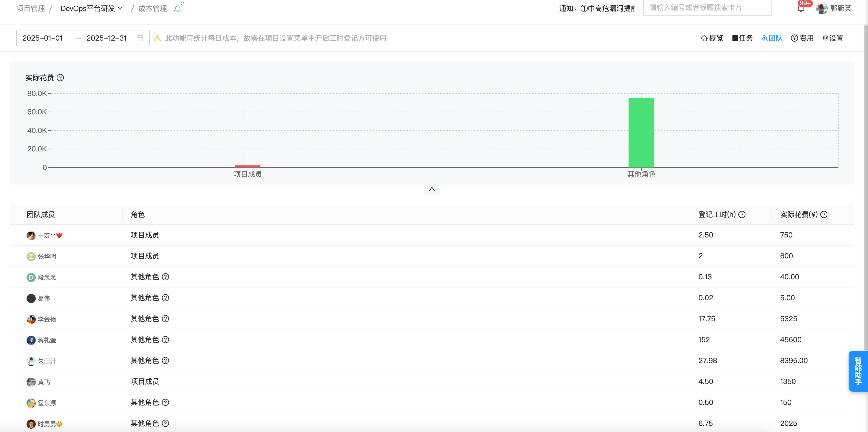The height and width of the screenshot is (432, 868).
Task: Show help for 登记工时(h) column header
Action: pos(742,214)
